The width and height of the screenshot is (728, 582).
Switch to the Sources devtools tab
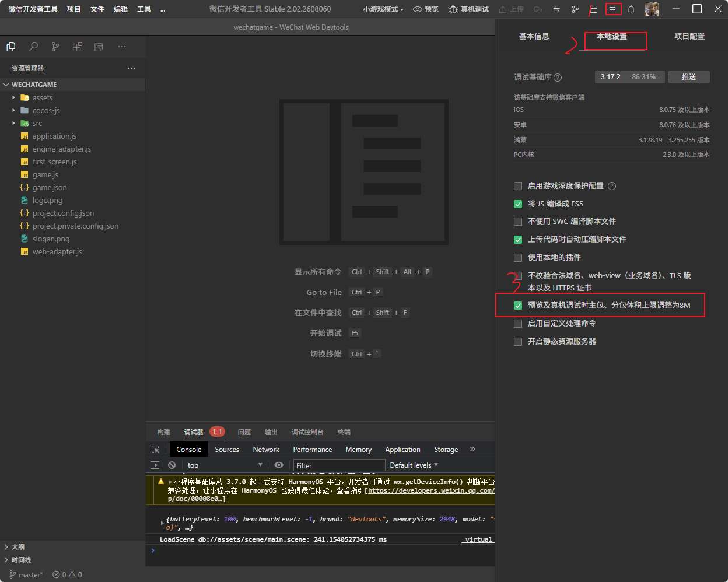(227, 450)
